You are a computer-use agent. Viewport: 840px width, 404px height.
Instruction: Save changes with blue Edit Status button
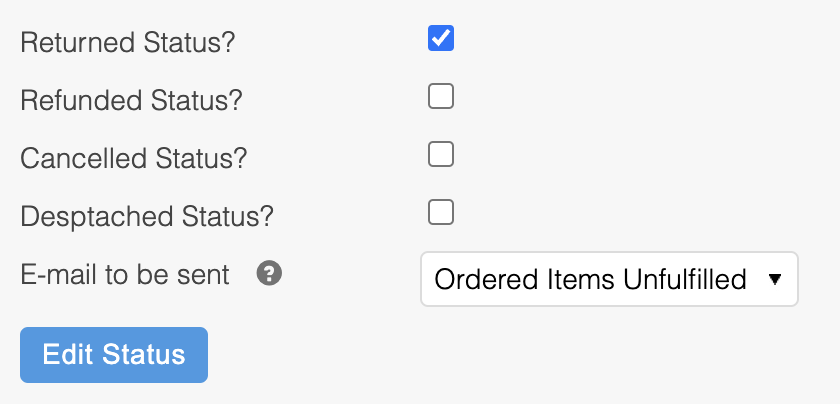(x=114, y=355)
